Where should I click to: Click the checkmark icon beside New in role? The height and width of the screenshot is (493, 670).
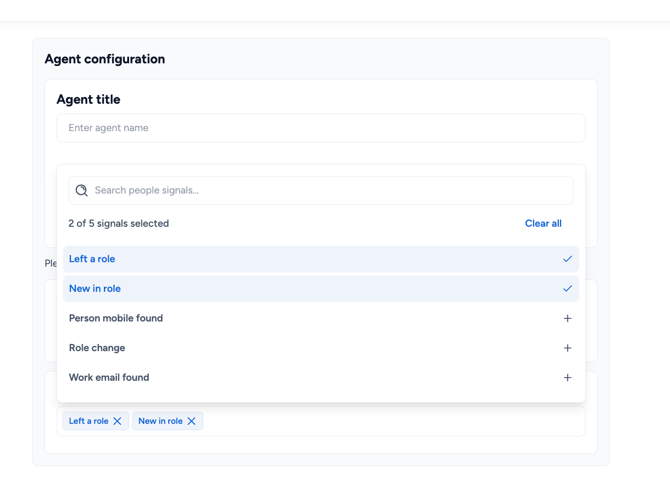567,289
